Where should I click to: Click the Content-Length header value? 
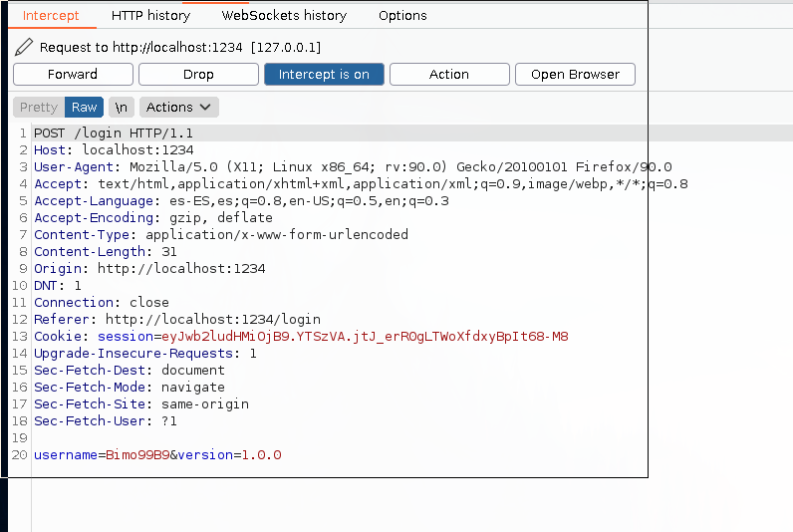click(x=168, y=252)
